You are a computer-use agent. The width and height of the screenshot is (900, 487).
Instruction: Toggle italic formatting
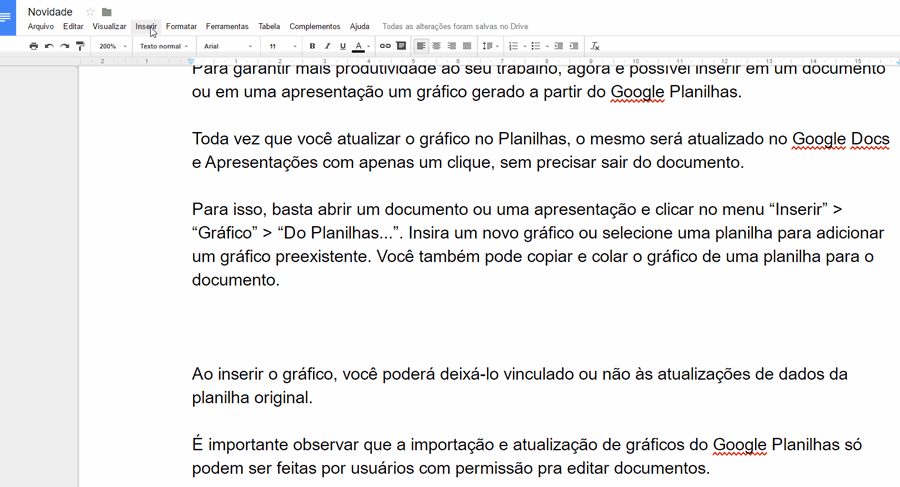[x=328, y=46]
